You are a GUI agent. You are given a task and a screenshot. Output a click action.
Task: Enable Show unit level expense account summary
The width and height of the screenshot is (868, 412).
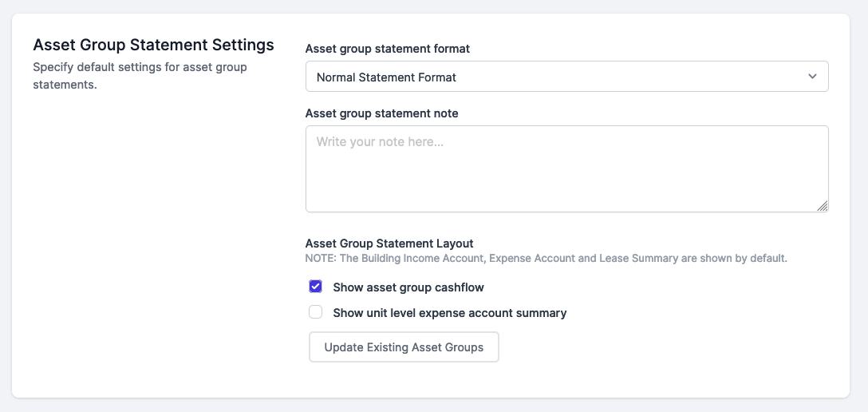point(316,312)
